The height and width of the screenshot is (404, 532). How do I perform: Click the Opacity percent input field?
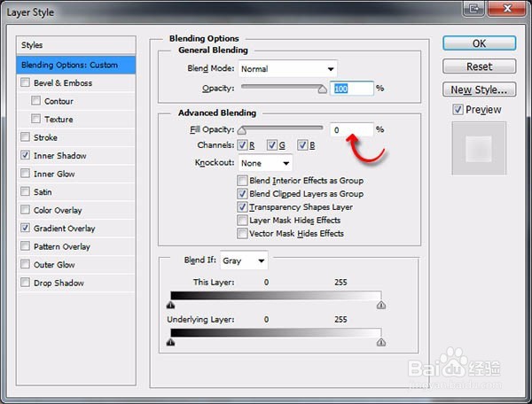point(352,89)
